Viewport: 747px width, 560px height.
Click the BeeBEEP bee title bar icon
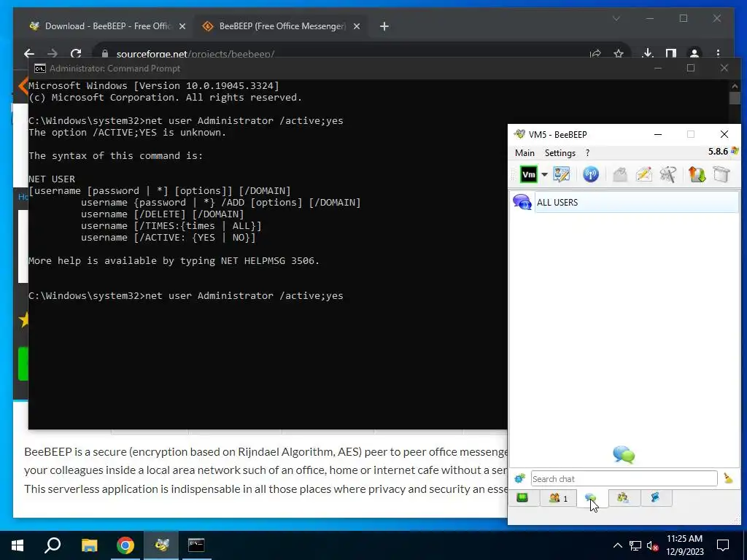[x=519, y=134]
